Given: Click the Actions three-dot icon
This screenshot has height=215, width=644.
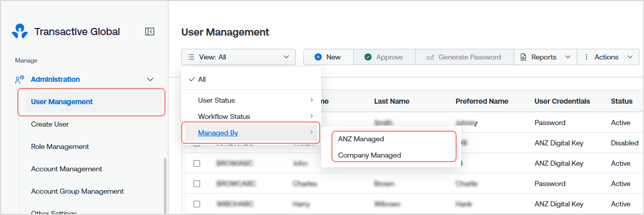Looking at the screenshot, I should pyautogui.click(x=586, y=57).
